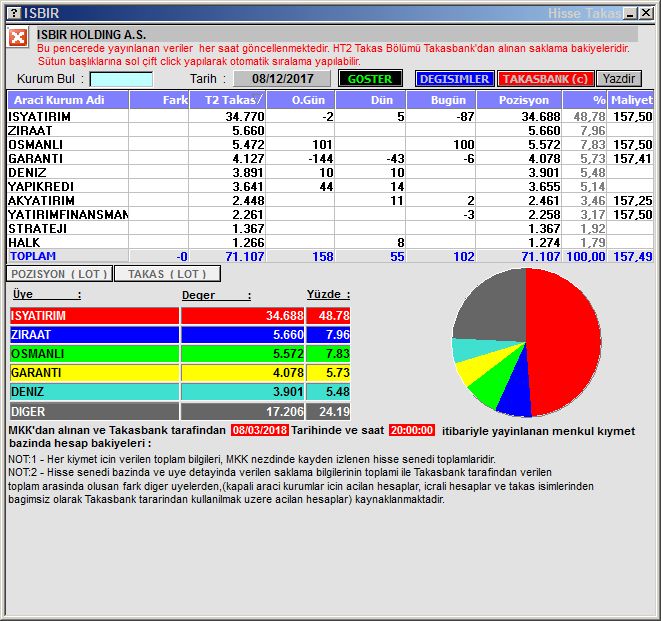Screen dimensions: 661x621
Task: Select the AKYATIRIM row in table
Action: (x=330, y=200)
